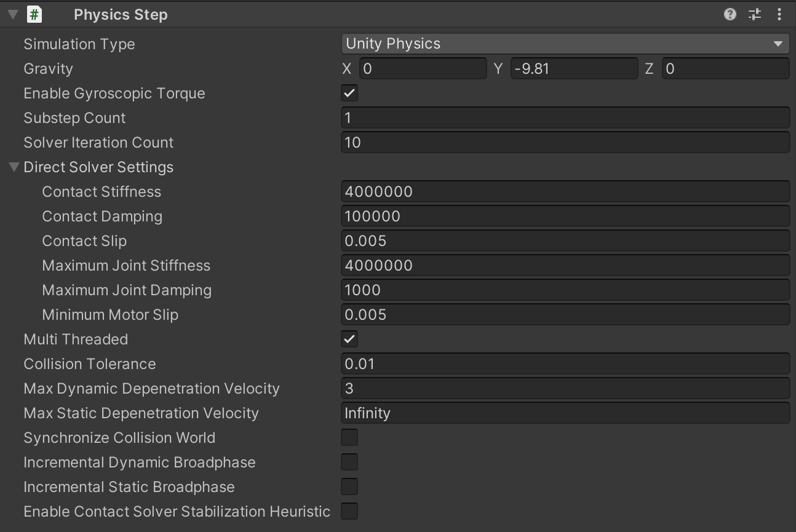Click the Gravity Z axis letter
Viewport: 796px width, 532px height.
(649, 69)
